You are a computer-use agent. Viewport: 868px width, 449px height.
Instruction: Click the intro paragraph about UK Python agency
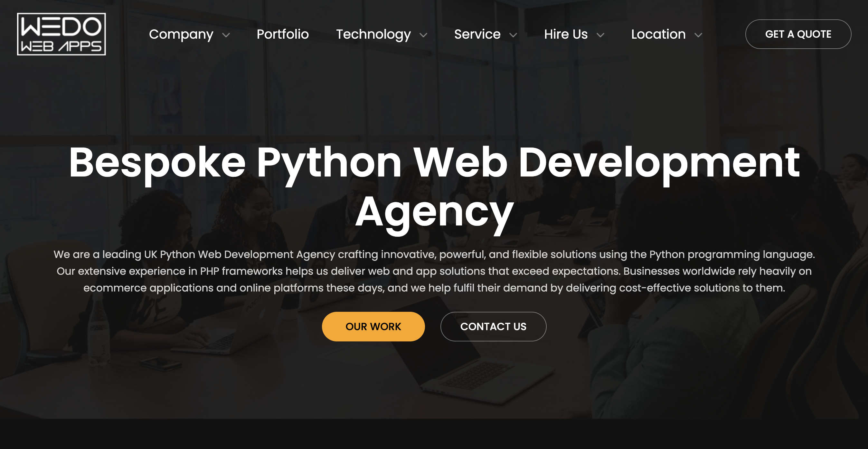click(434, 271)
